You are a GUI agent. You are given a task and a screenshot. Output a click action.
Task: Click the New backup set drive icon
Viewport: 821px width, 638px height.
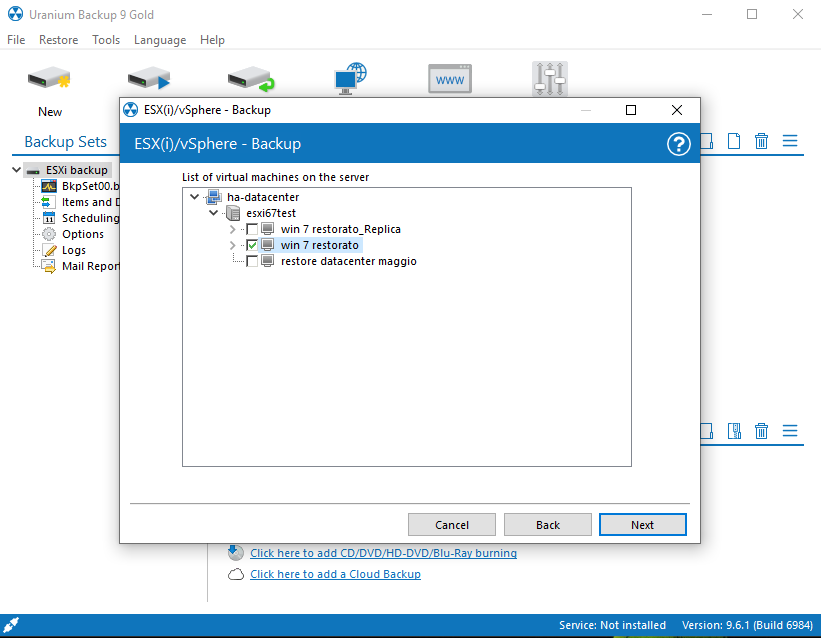(x=49, y=79)
